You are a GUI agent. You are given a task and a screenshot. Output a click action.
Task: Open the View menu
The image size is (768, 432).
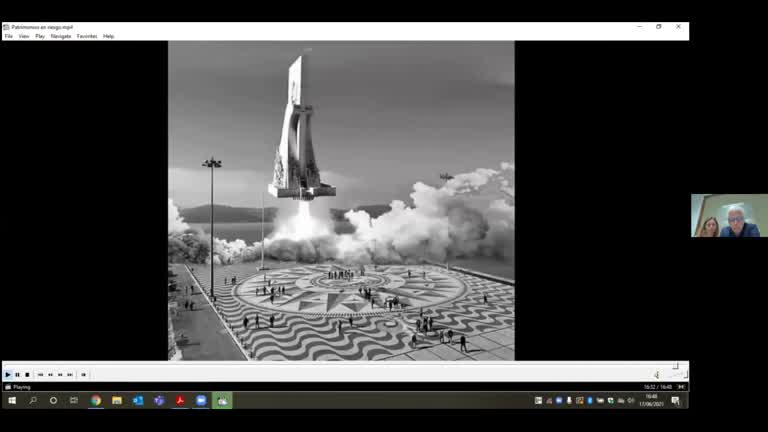tap(24, 36)
